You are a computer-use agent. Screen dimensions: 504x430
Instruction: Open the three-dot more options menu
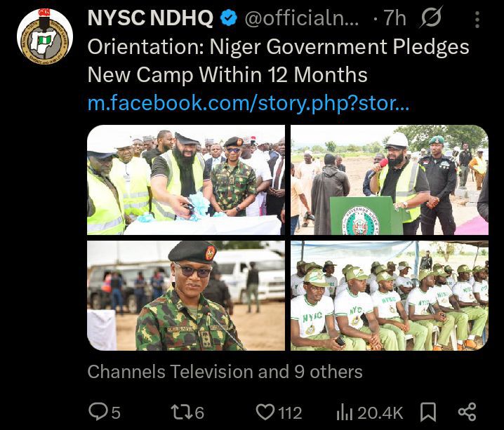(477, 20)
